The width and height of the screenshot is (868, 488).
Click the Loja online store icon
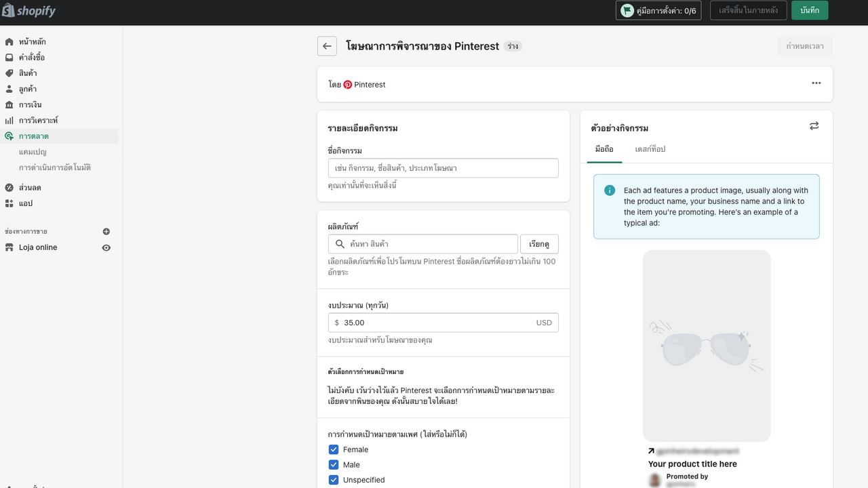(9, 247)
